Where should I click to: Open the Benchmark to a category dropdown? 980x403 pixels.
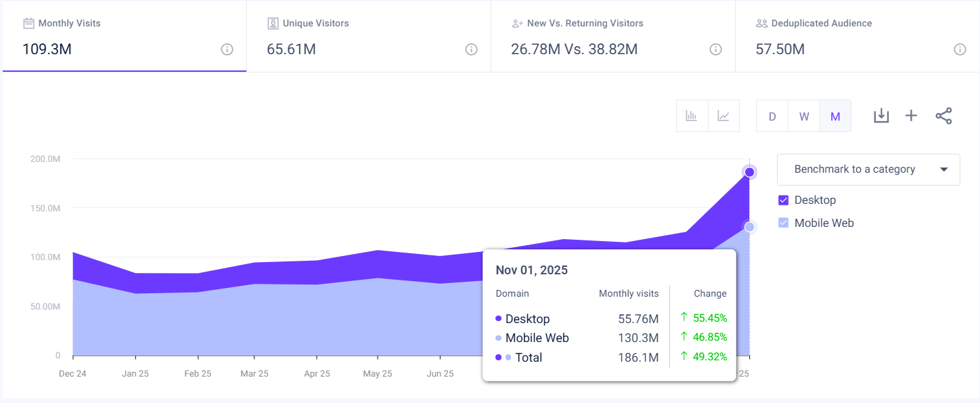coord(868,169)
